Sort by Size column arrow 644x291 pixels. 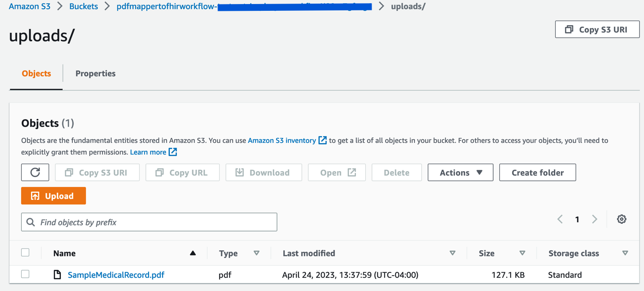click(522, 253)
